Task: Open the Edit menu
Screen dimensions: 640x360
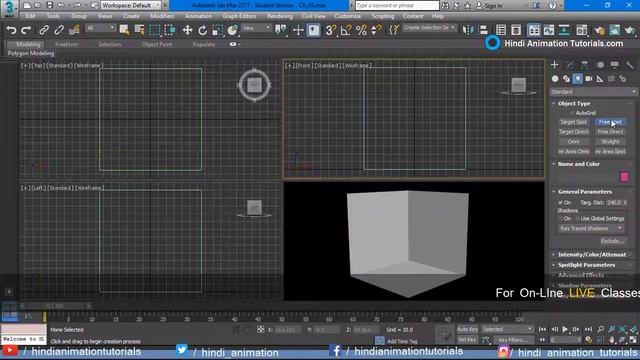Action: (30, 16)
